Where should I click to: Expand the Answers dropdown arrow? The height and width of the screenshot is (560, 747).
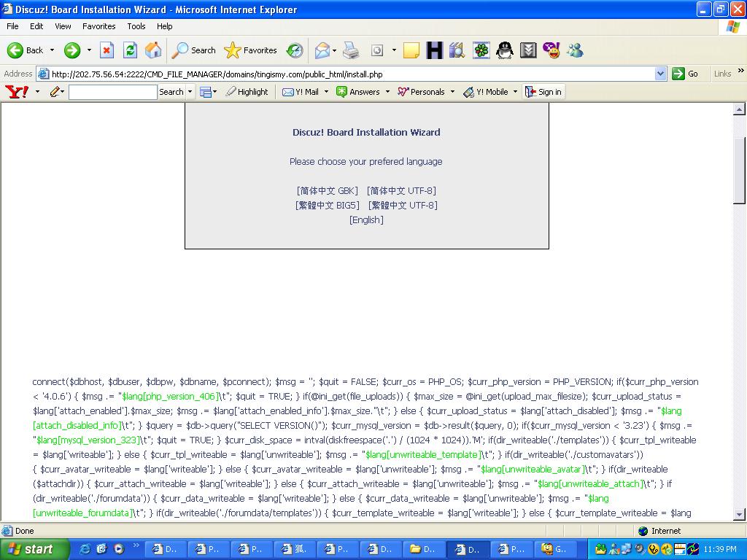coord(387,91)
